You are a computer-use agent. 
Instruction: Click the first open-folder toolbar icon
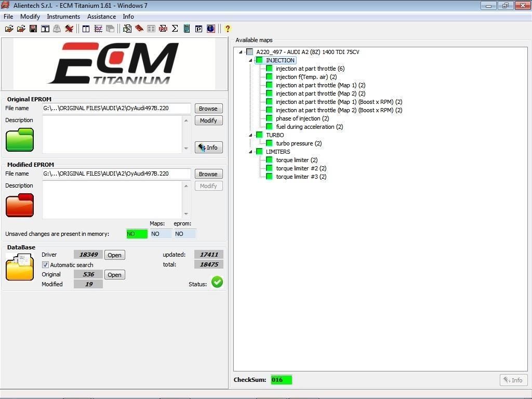[x=9, y=29]
